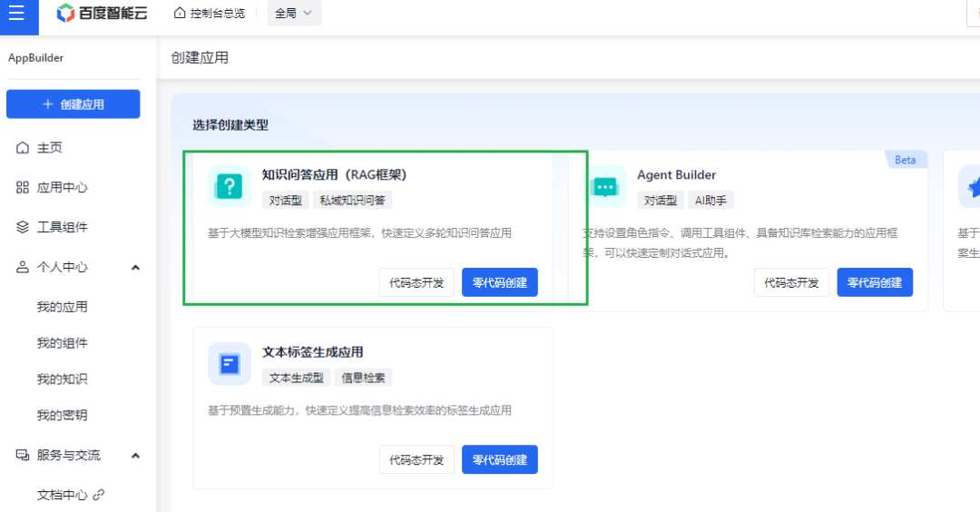This screenshot has height=512, width=980.
Task: Click the 个人中心 person icon
Action: click(23, 267)
